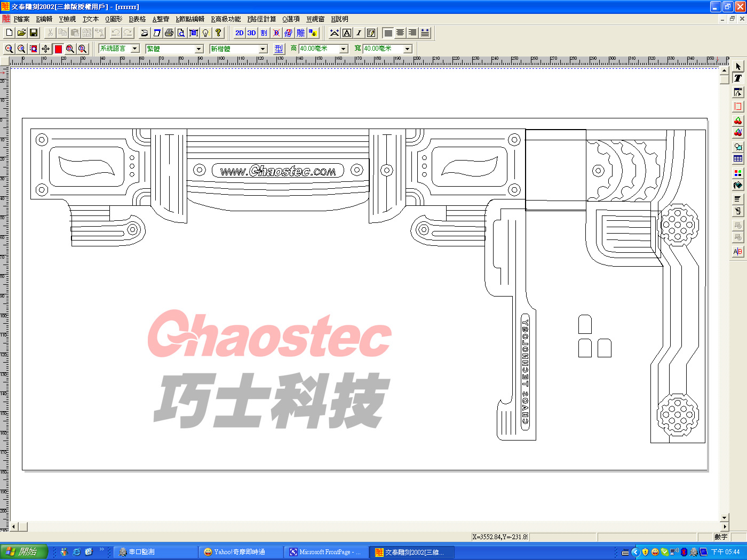Click the red square swatch in zoom toolbar
This screenshot has width=747, height=560.
(58, 49)
